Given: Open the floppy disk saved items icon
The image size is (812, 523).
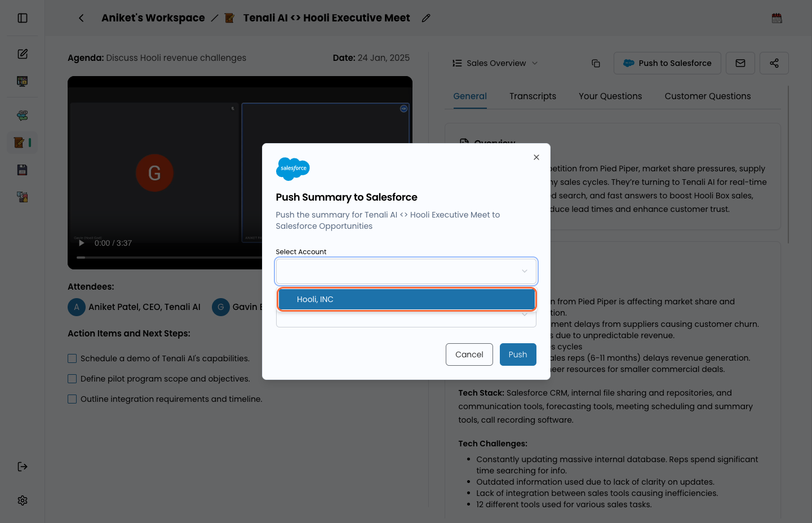Looking at the screenshot, I should click(x=23, y=170).
